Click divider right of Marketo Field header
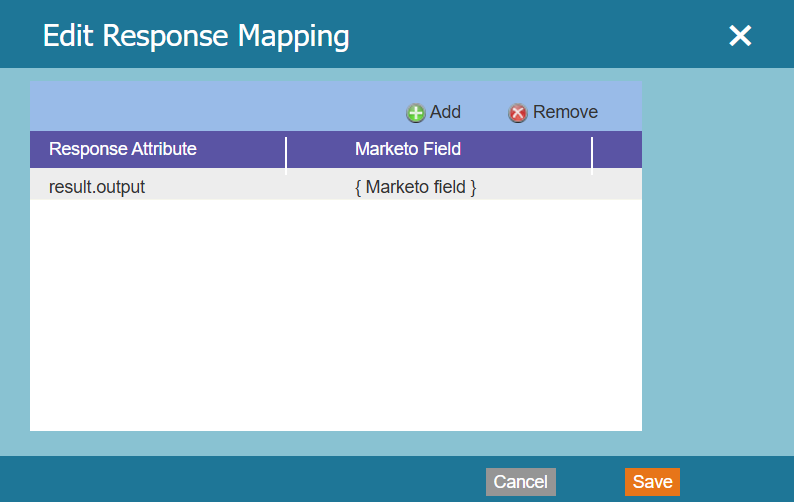The width and height of the screenshot is (794, 502). [x=592, y=153]
